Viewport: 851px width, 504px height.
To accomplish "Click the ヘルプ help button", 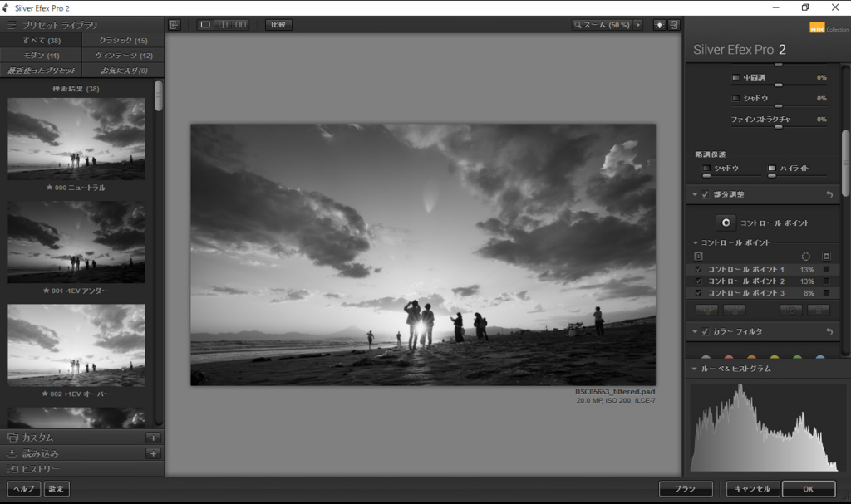I will tap(24, 489).
